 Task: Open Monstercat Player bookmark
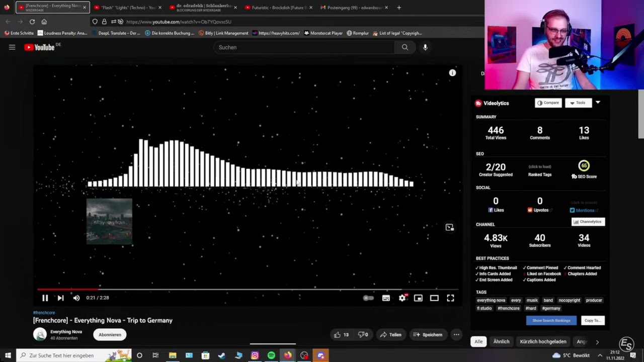323,33
